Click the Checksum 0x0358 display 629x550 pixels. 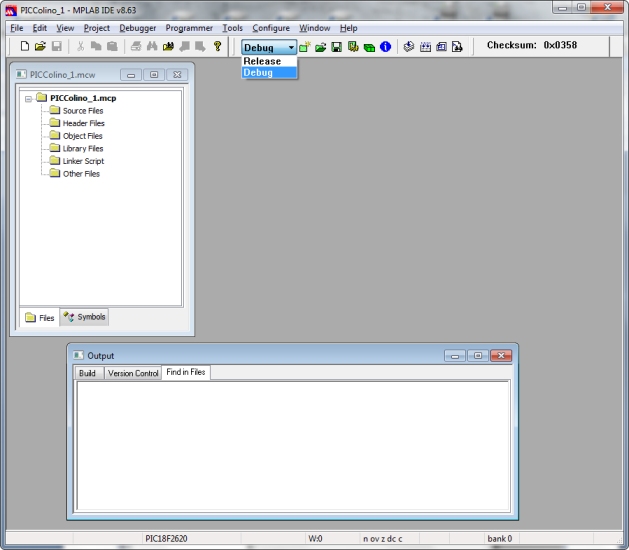pyautogui.click(x=532, y=45)
